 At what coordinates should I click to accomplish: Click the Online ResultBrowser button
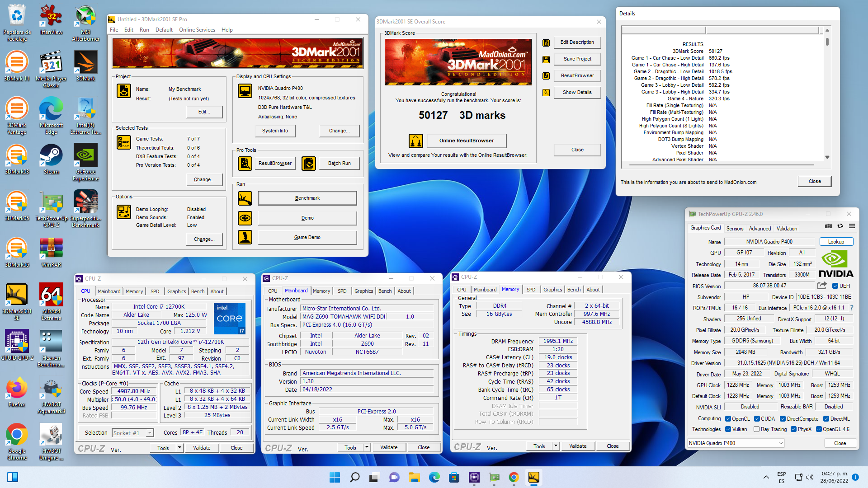point(467,141)
